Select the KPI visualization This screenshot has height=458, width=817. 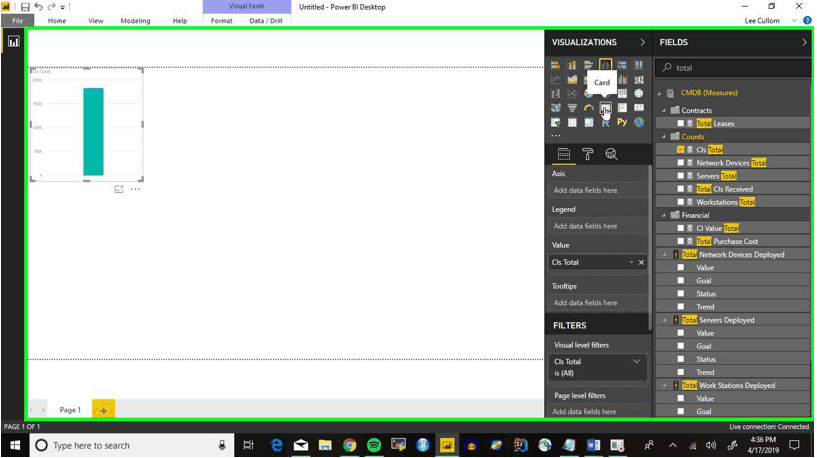tap(639, 108)
